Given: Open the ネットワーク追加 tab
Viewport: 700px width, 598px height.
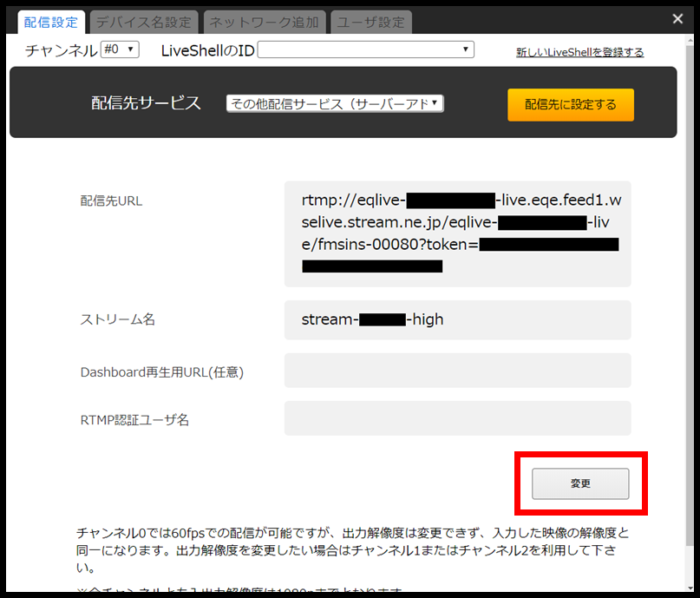Looking at the screenshot, I should click(x=264, y=22).
